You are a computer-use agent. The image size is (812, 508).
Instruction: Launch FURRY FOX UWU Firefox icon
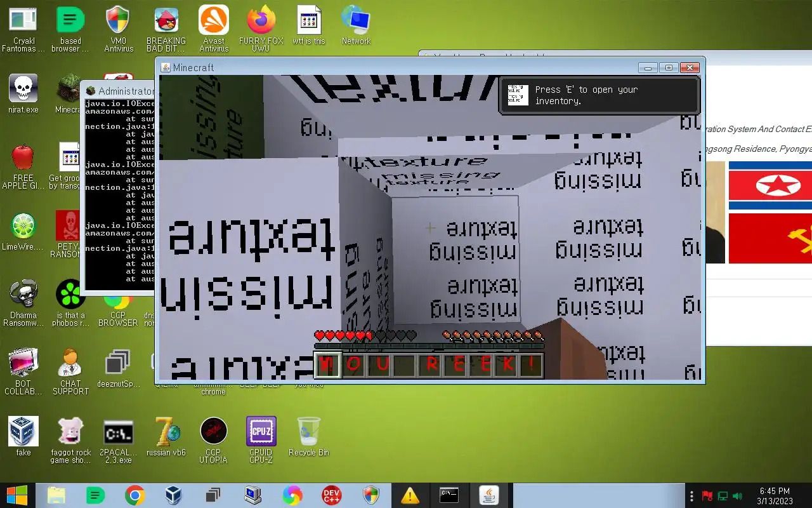click(261, 28)
